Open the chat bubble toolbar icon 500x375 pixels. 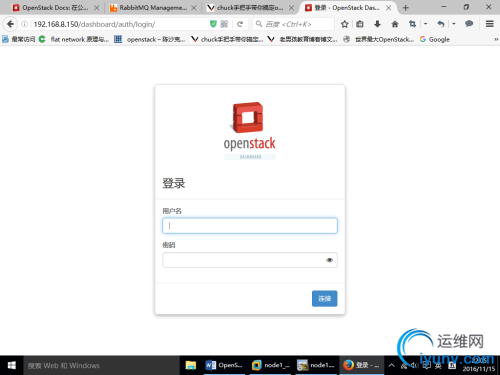pyautogui.click(x=469, y=24)
